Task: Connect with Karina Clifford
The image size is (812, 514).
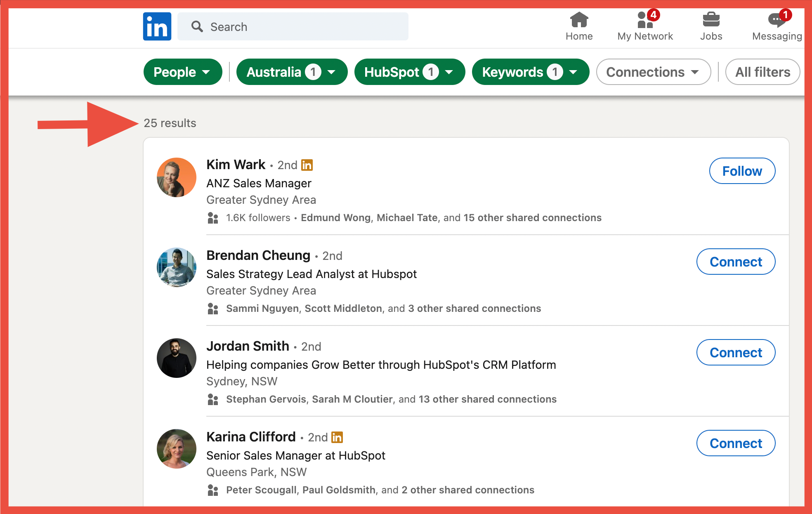Action: (x=736, y=443)
